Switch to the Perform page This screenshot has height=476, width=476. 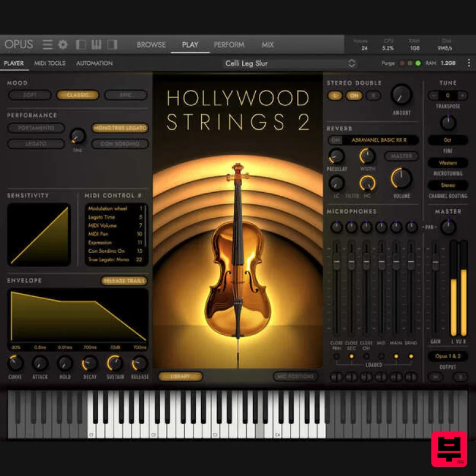click(229, 45)
